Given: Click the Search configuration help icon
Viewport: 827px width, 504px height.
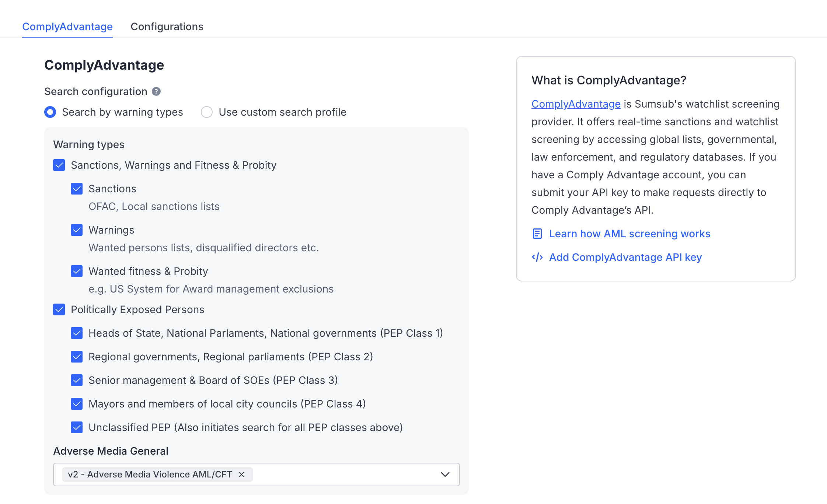Looking at the screenshot, I should [x=156, y=91].
